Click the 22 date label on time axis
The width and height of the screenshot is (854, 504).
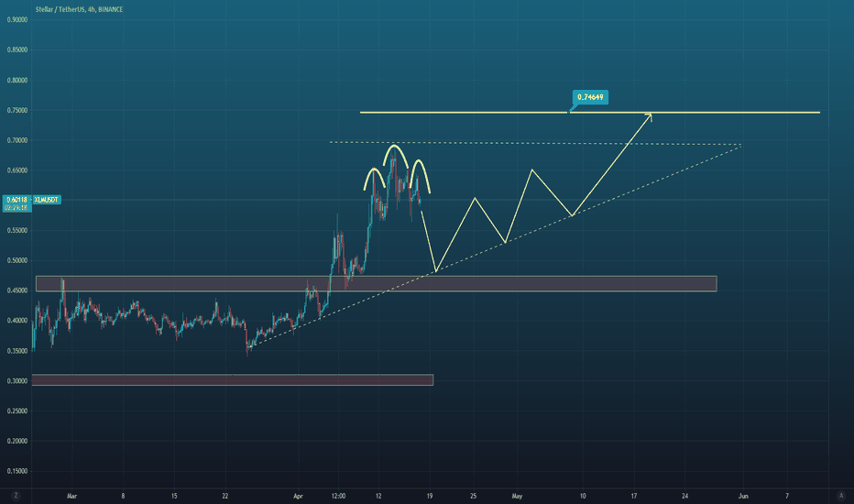(x=224, y=496)
